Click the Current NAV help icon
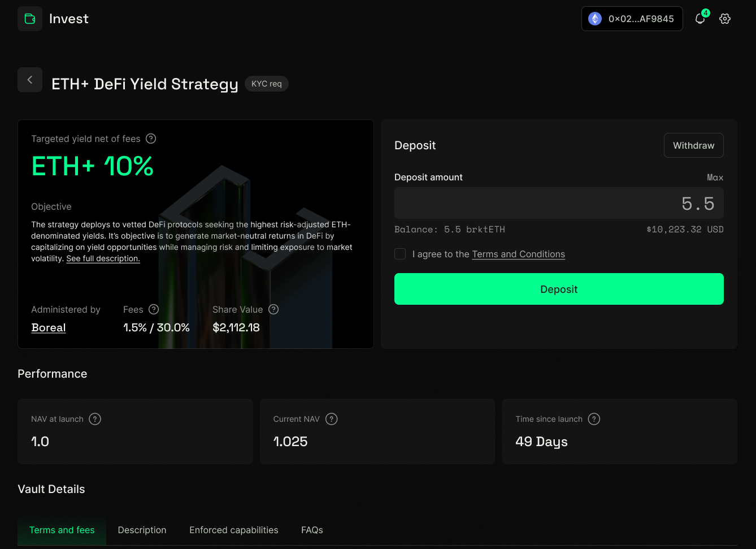Viewport: 756px width, 549px height. coord(332,419)
